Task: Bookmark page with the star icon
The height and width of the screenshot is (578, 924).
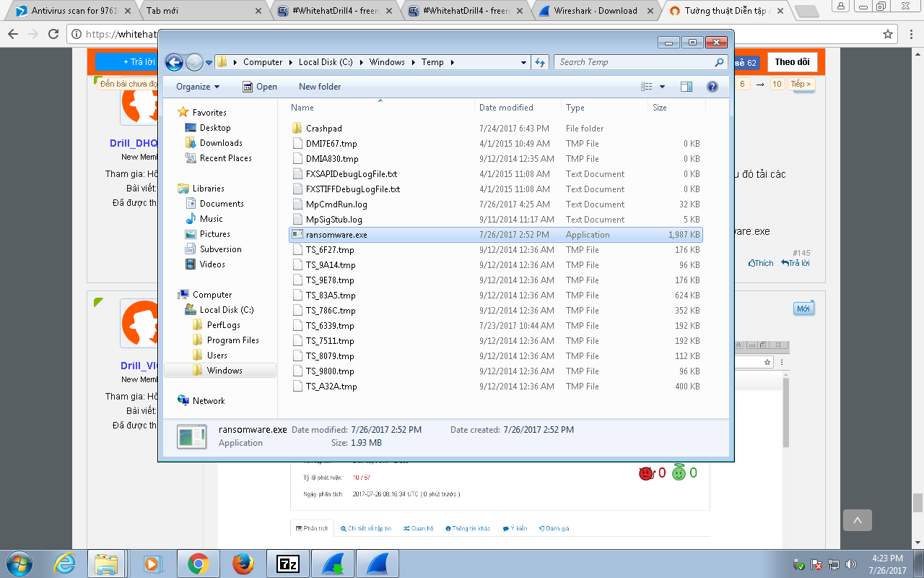Action: [x=888, y=34]
